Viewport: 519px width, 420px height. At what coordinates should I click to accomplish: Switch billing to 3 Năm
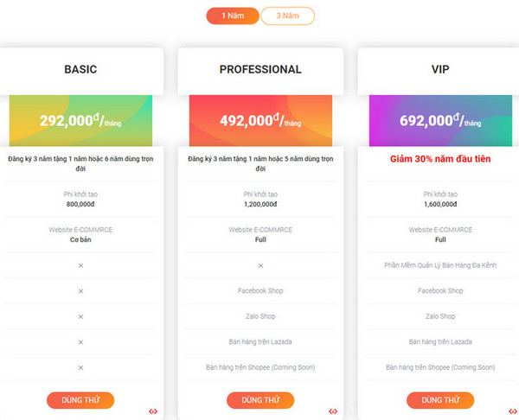287,16
